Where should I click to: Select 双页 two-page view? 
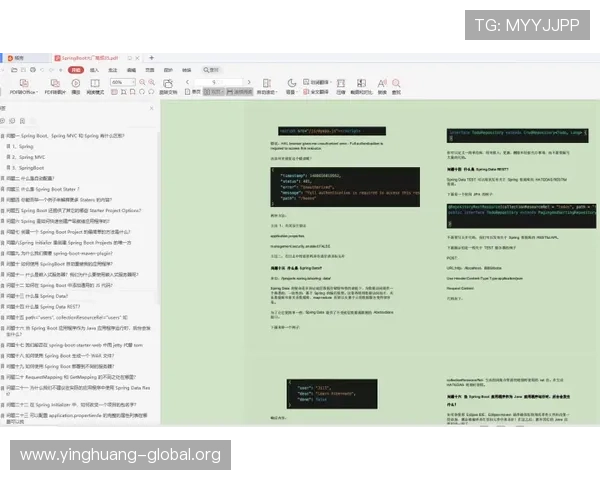coord(214,92)
